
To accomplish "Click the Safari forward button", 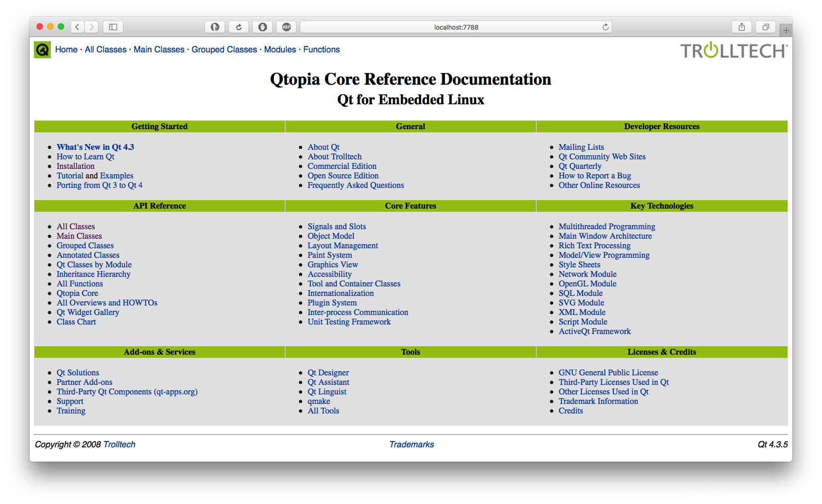I will [92, 27].
